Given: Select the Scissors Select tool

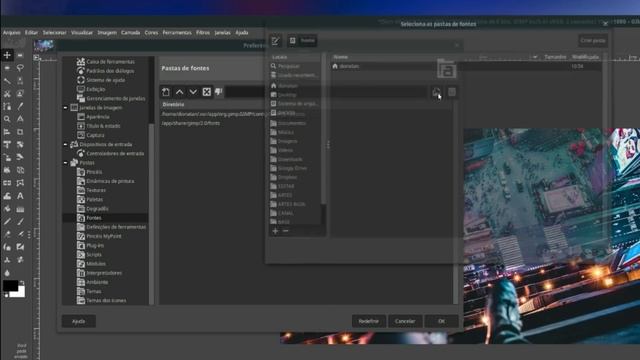Looking at the screenshot, I should 7,93.
